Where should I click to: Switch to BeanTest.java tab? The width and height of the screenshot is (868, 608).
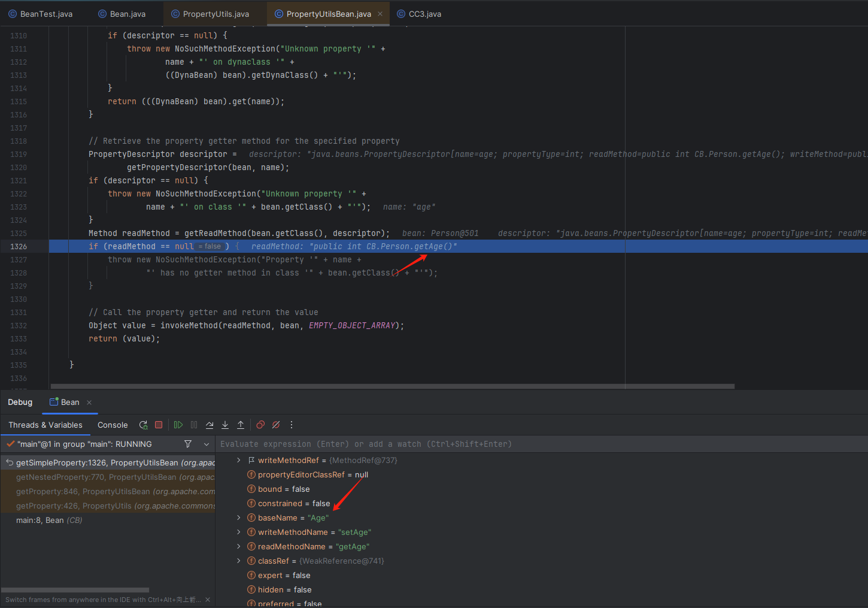tap(41, 14)
